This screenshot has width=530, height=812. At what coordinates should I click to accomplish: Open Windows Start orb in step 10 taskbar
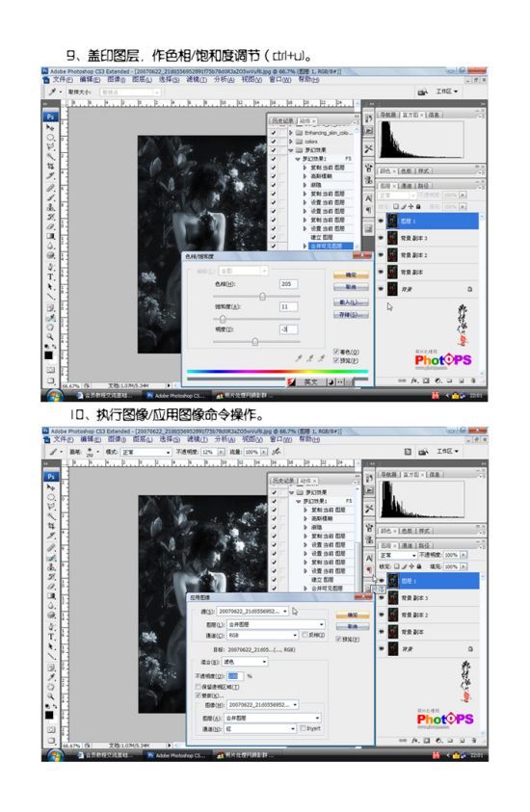[x=53, y=755]
